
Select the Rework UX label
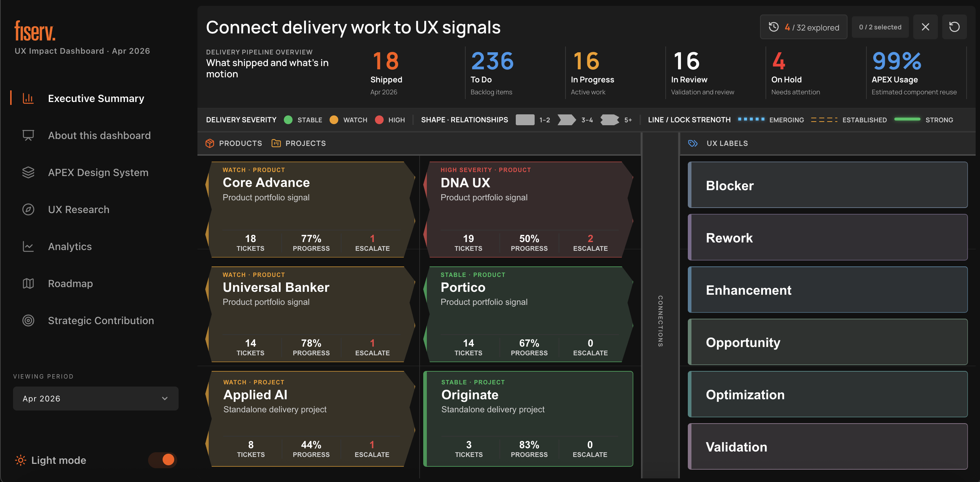(x=828, y=237)
